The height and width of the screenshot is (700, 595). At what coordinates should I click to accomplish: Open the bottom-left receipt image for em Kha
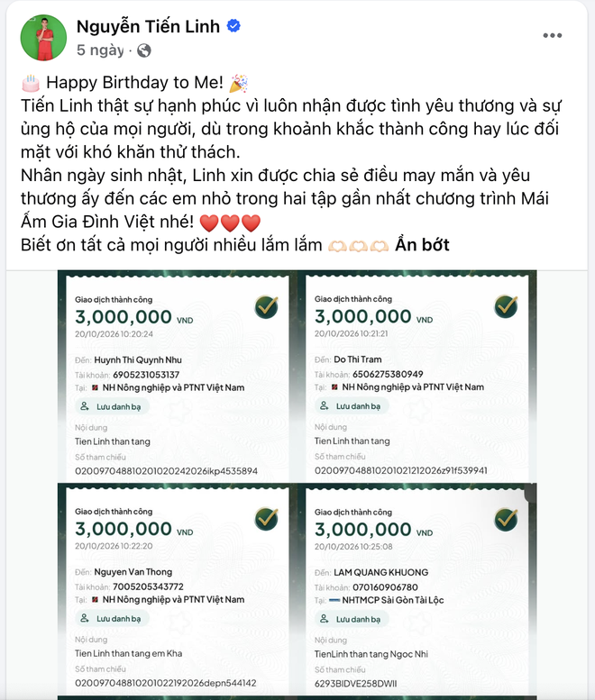click(x=178, y=589)
